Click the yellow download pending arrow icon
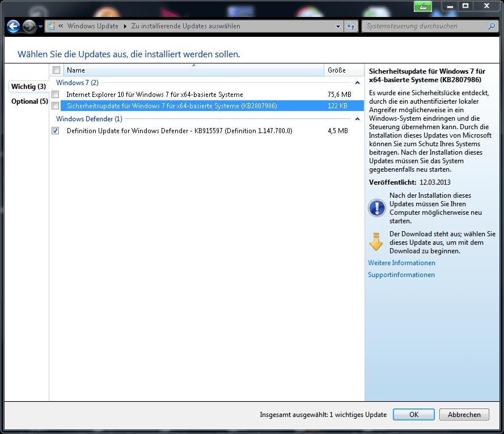This screenshot has height=434, width=504. coord(376,241)
